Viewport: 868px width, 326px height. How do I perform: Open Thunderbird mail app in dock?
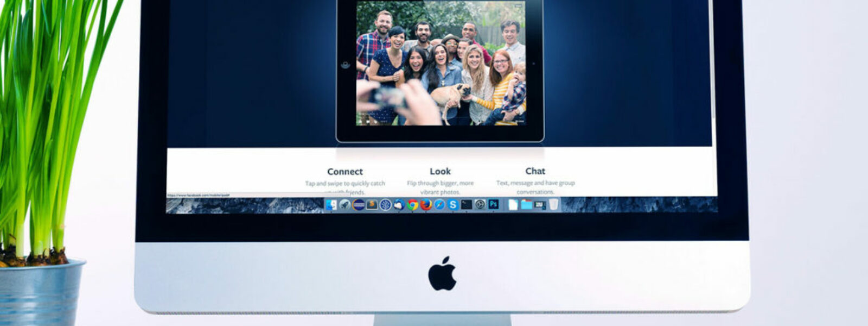point(399,205)
